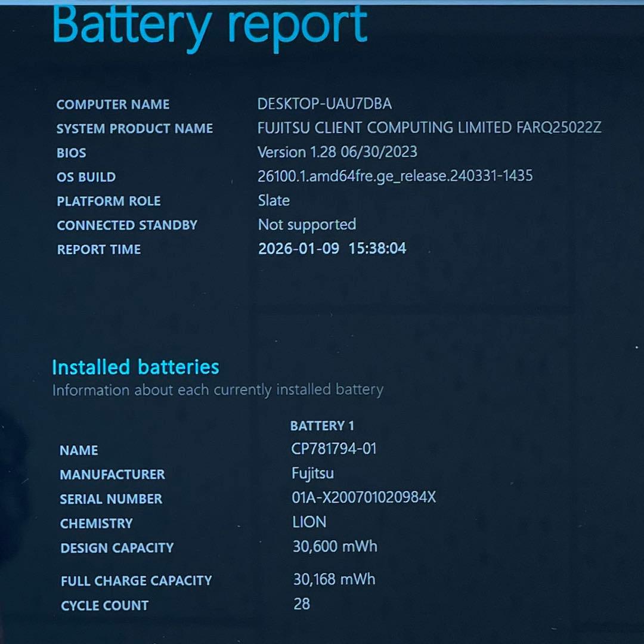
Task: Click the value DESKTOP-UAU7DBA
Action: pos(324,104)
